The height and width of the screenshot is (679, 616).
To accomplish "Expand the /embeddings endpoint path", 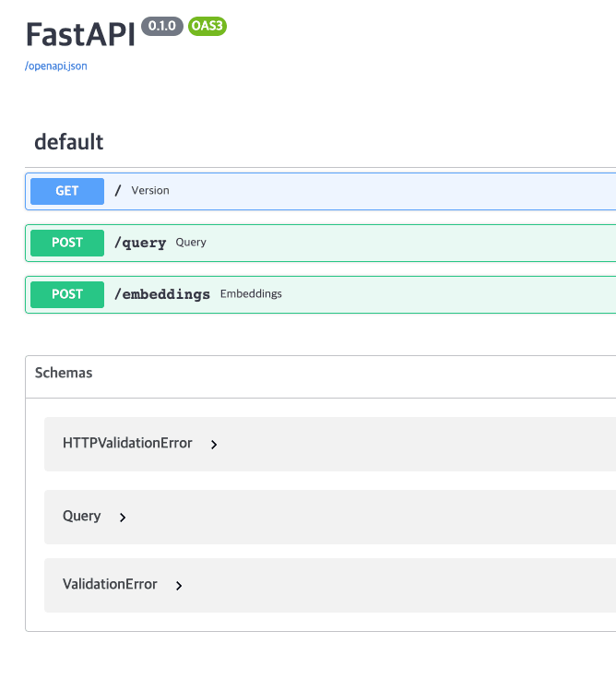I will pos(162,294).
